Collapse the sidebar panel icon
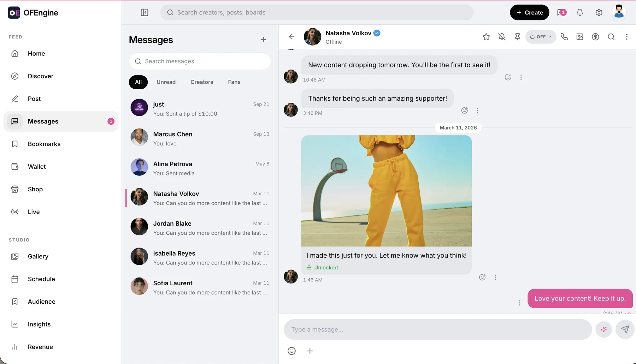This screenshot has width=636, height=364. (145, 12)
